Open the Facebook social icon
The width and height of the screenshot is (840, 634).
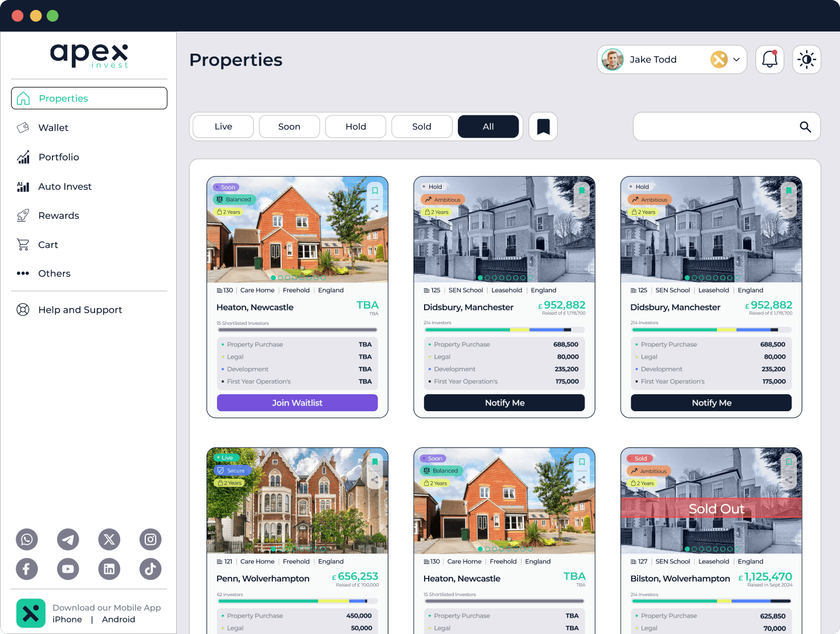[27, 569]
